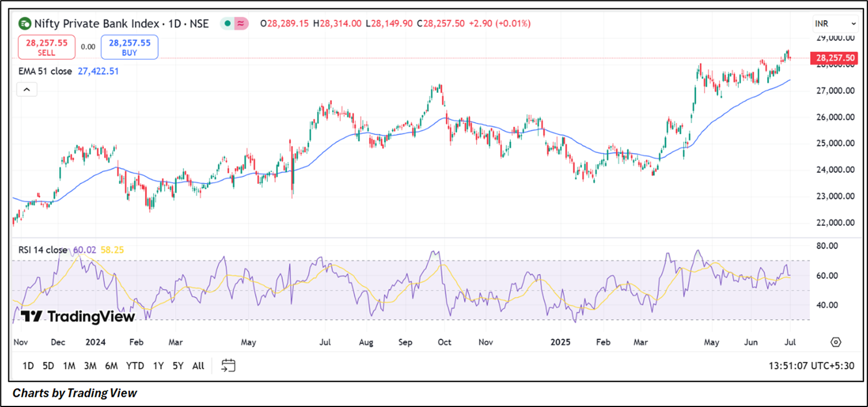The height and width of the screenshot is (407, 868).
Task: Click the green market status dot icon
Action: point(227,24)
